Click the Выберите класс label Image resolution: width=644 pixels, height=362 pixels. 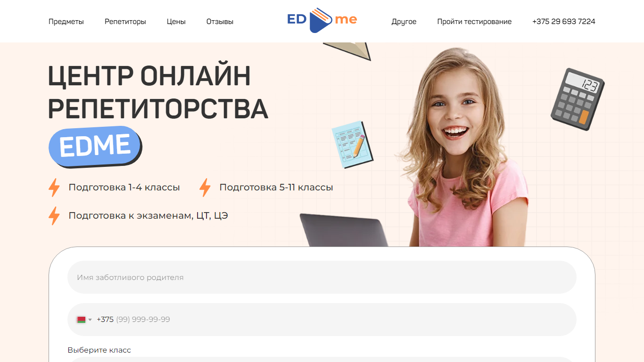pyautogui.click(x=99, y=350)
